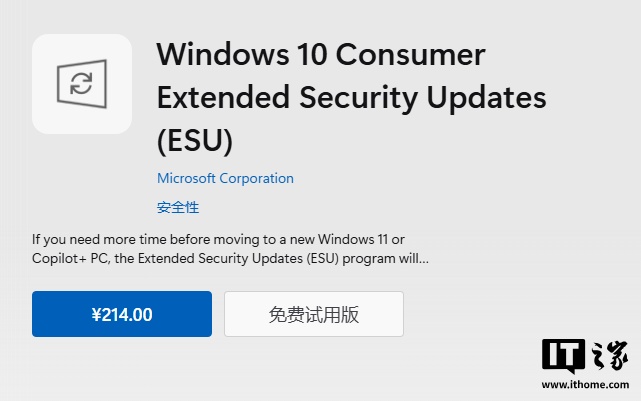
Task: Expand the truncated description at the ellipsis
Action: coord(423,258)
